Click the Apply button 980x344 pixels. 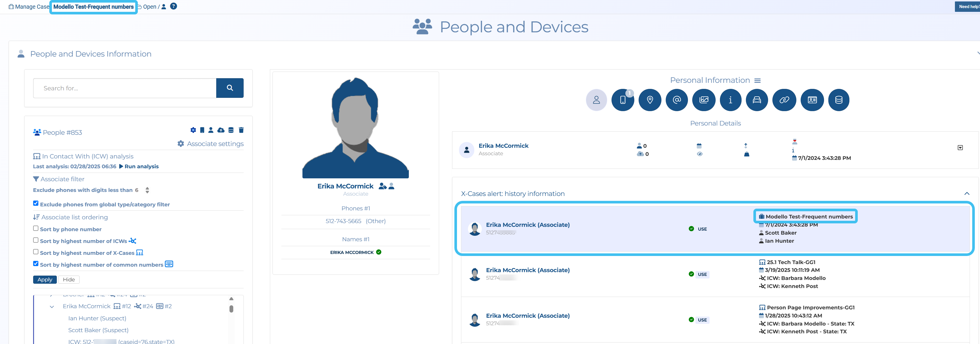[x=45, y=280]
